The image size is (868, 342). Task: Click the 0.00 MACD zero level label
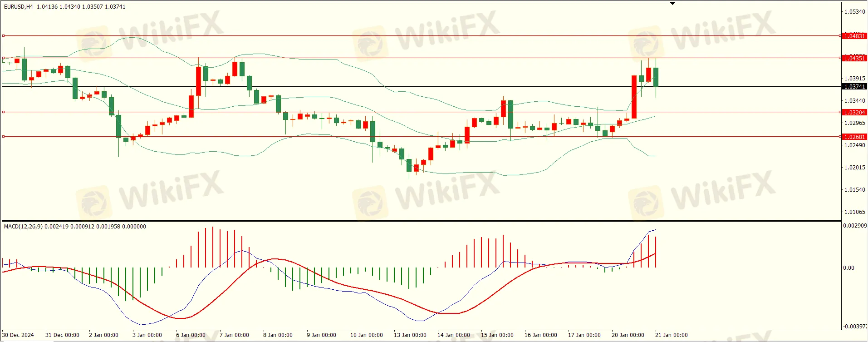pos(849,268)
